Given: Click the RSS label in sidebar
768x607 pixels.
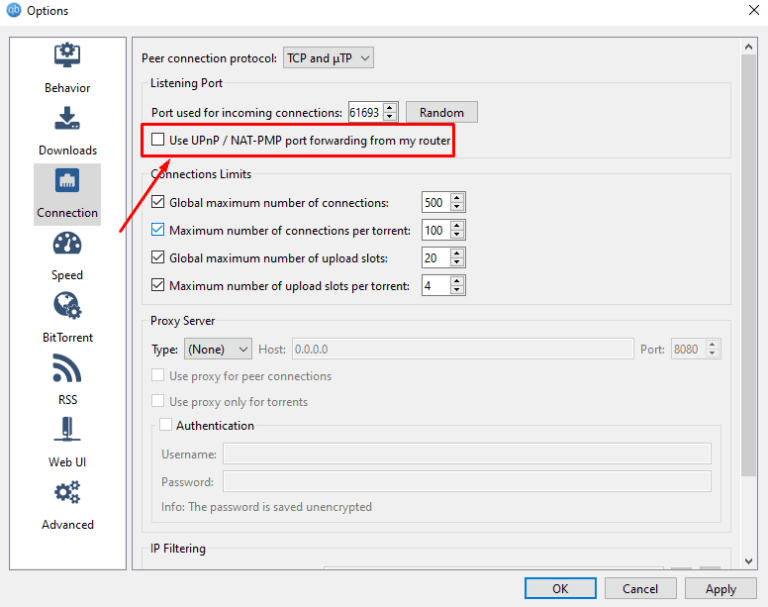Looking at the screenshot, I should coord(68,399).
